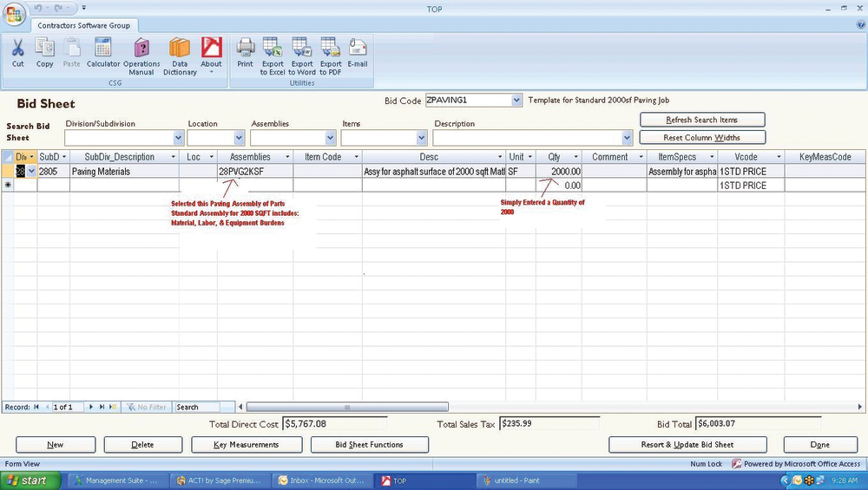Click the Print icon
The height and width of the screenshot is (490, 868).
(246, 48)
